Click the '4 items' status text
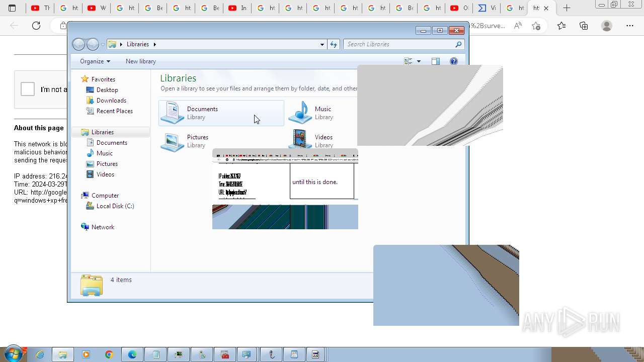644x362 pixels. tap(121, 280)
